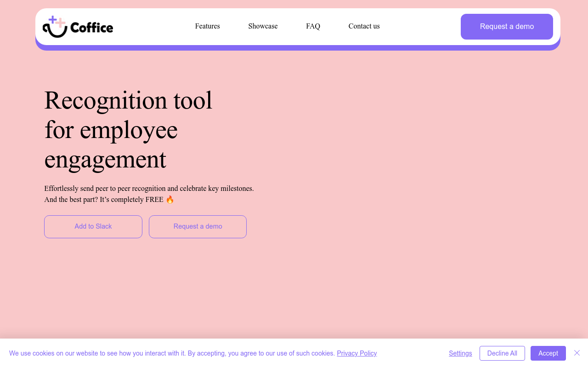The image size is (588, 368).
Task: Click the fire emoji after FREE
Action: 170,200
